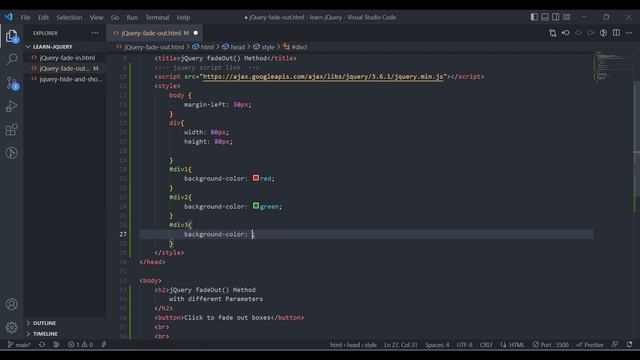The height and width of the screenshot is (360, 640).
Task: Click the errors and warnings status item
Action: click(80, 345)
